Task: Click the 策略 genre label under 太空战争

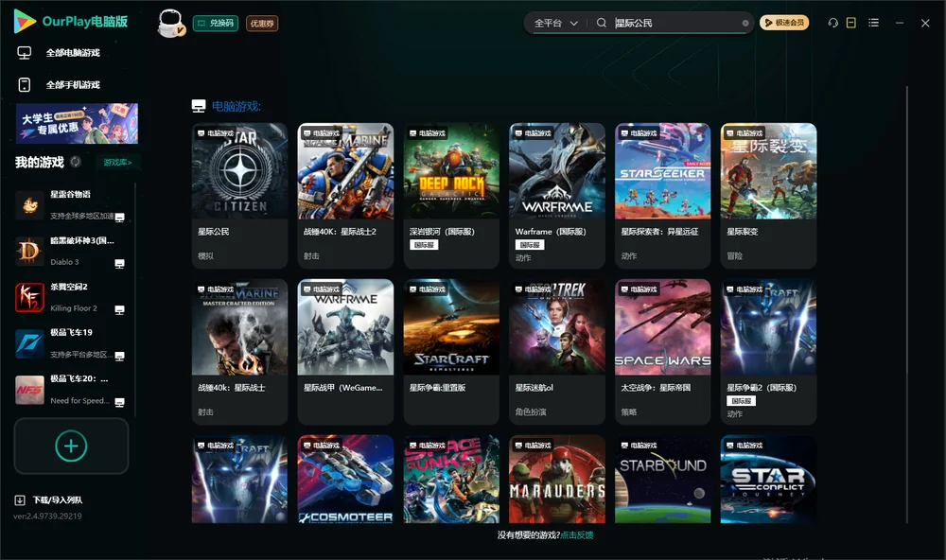Action: tap(629, 412)
